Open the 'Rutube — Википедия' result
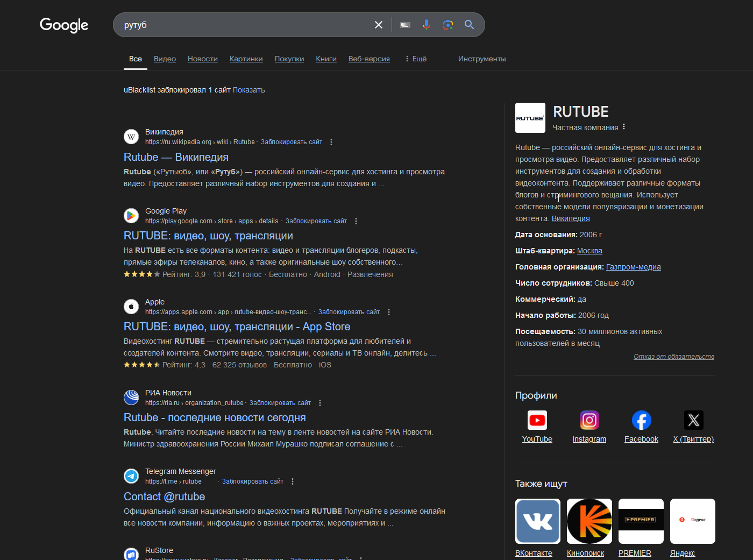Viewport: 753px width, 560px height. 176,157
